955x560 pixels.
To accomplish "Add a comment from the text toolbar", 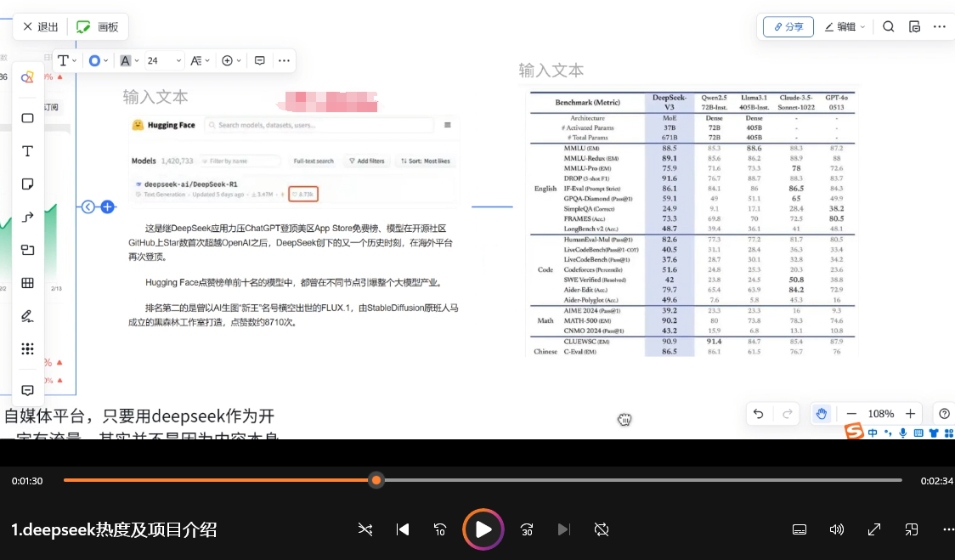I will 259,60.
